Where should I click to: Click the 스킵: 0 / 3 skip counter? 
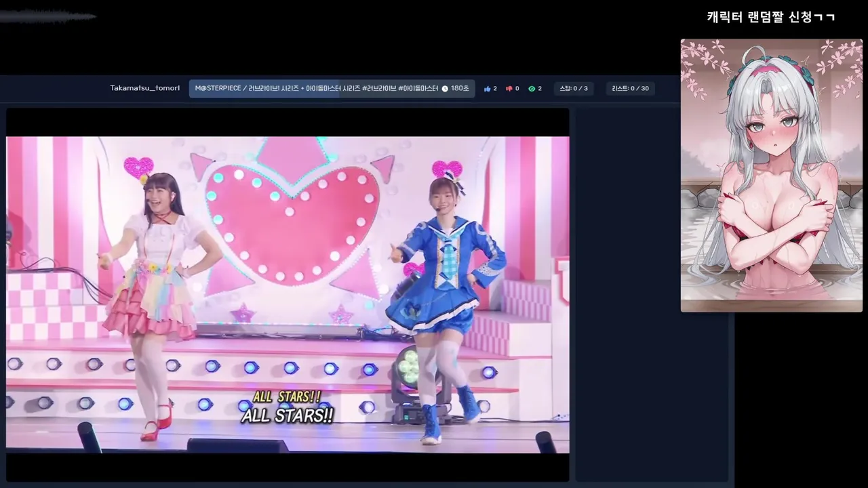pyautogui.click(x=574, y=89)
